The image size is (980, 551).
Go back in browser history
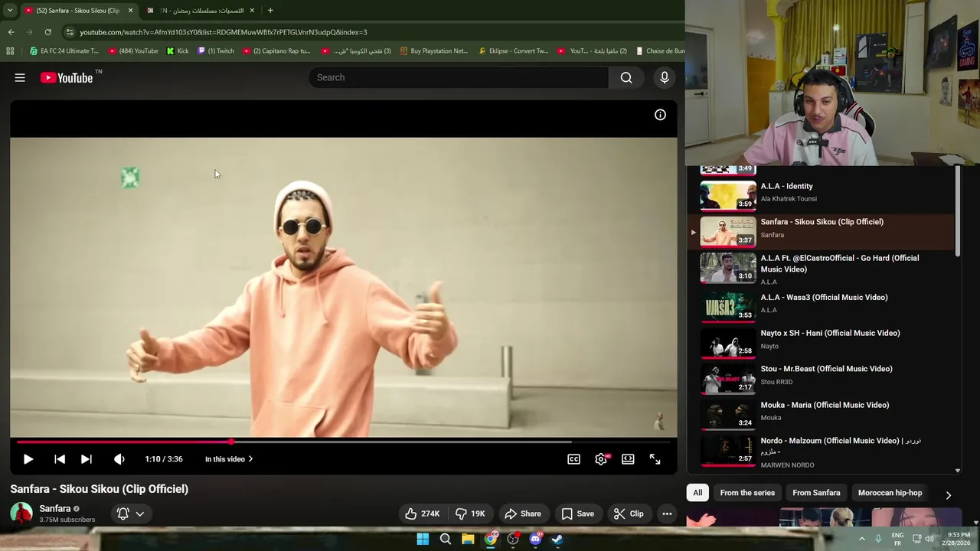tap(11, 32)
